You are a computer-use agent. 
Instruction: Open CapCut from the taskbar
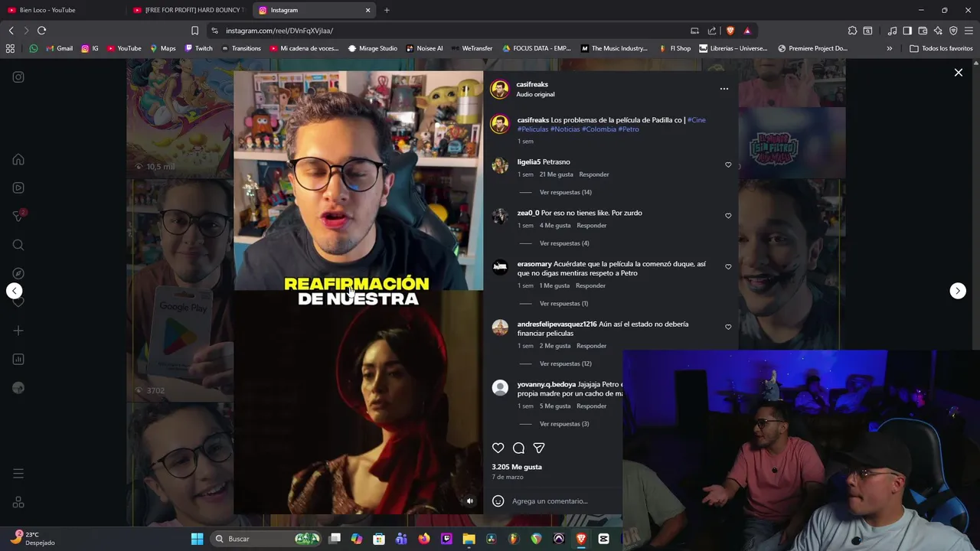603,539
